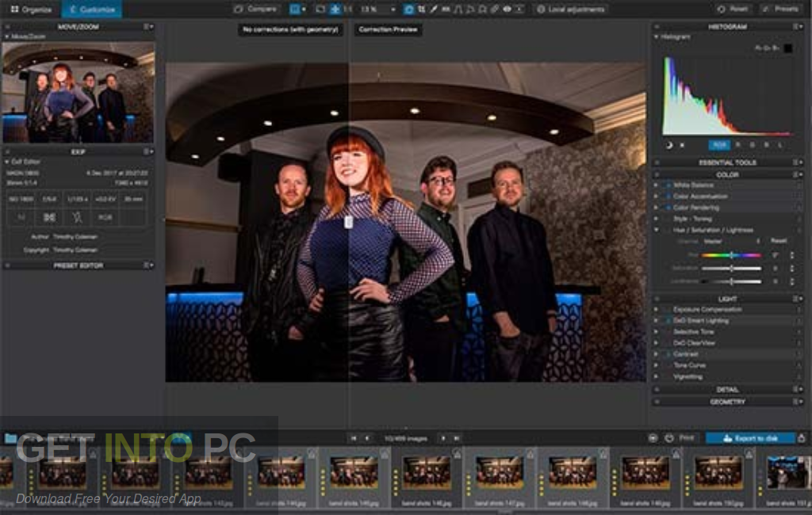The image size is (812, 515).
Task: Expand the Tone Curve section
Action: pos(656,365)
